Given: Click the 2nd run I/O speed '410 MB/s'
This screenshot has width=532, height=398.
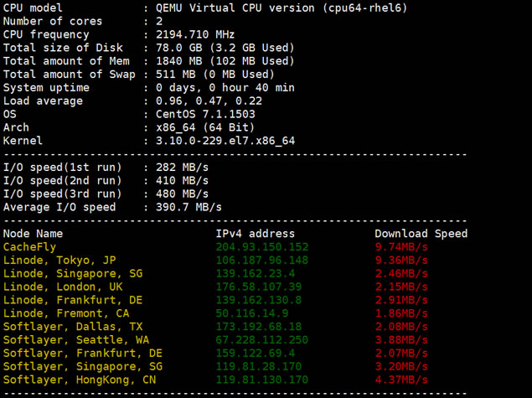Looking at the screenshot, I should 182,180.
